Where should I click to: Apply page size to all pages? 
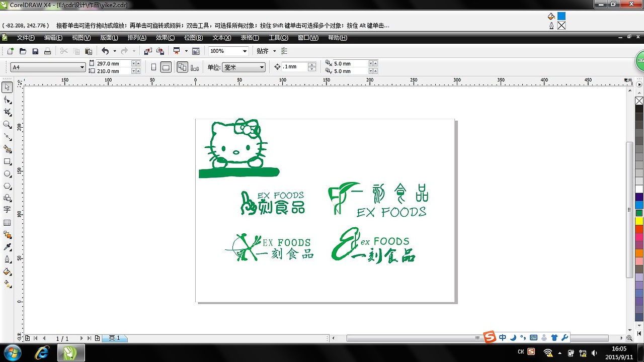pos(183,67)
